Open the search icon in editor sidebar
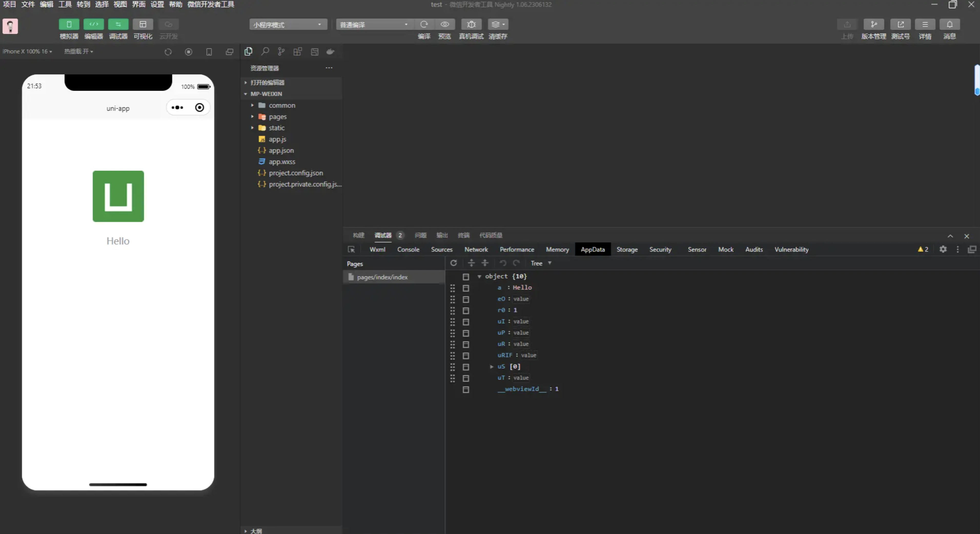This screenshot has width=980, height=534. (x=265, y=51)
